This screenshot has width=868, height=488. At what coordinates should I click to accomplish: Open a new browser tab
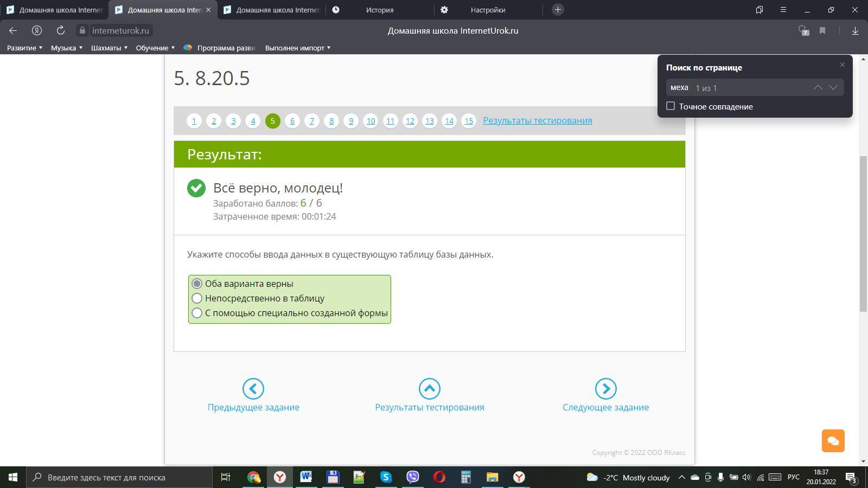point(558,10)
